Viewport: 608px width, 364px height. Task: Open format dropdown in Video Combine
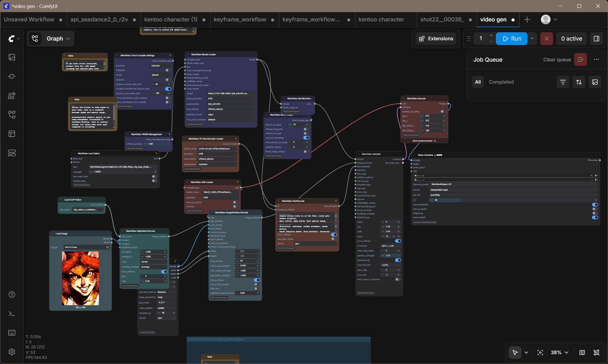click(514, 190)
